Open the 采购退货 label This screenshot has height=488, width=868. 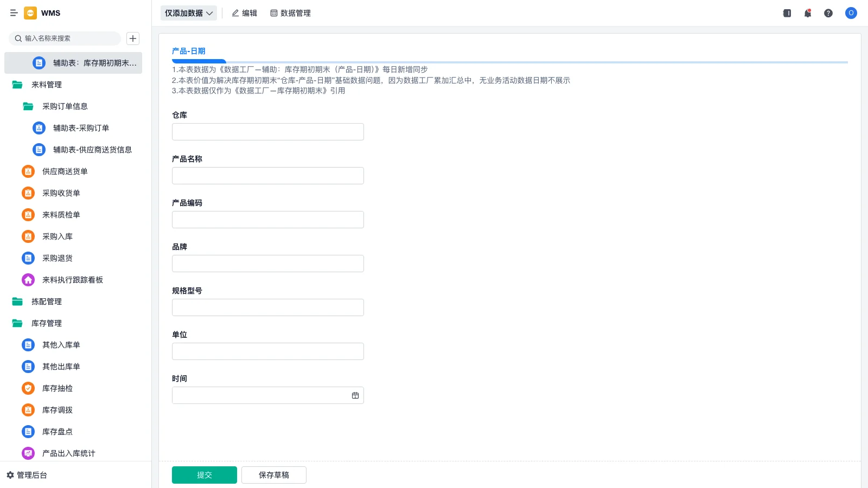click(58, 258)
